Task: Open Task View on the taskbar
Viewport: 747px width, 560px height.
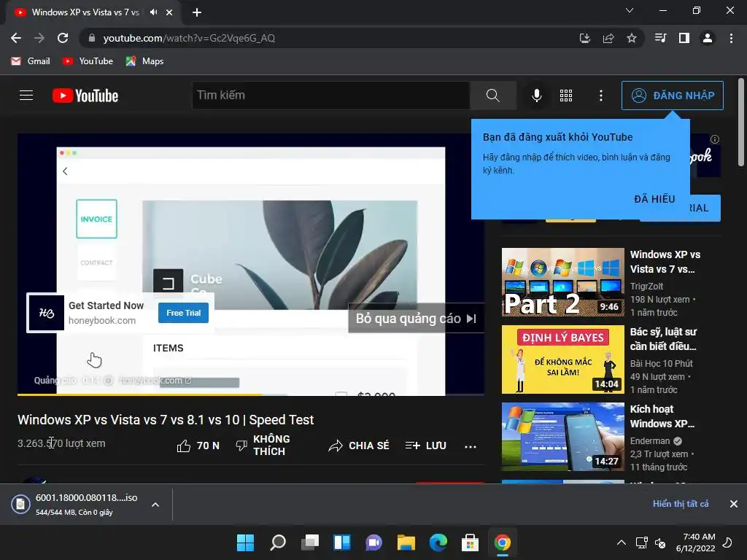Action: (x=309, y=542)
